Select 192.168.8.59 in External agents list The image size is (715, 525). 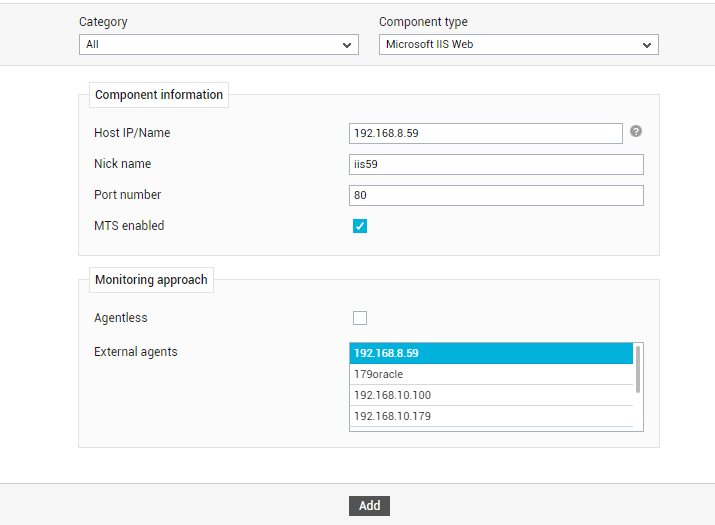click(x=491, y=353)
